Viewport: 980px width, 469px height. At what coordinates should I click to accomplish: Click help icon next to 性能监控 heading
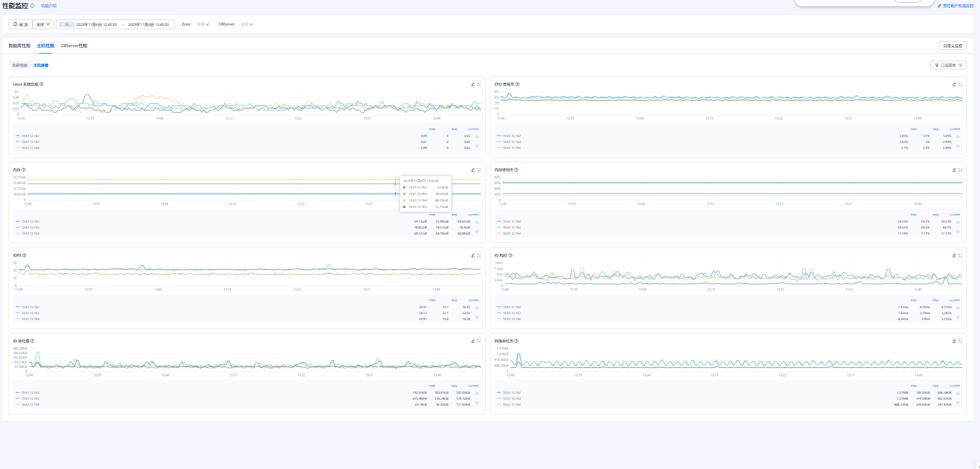coord(32,6)
